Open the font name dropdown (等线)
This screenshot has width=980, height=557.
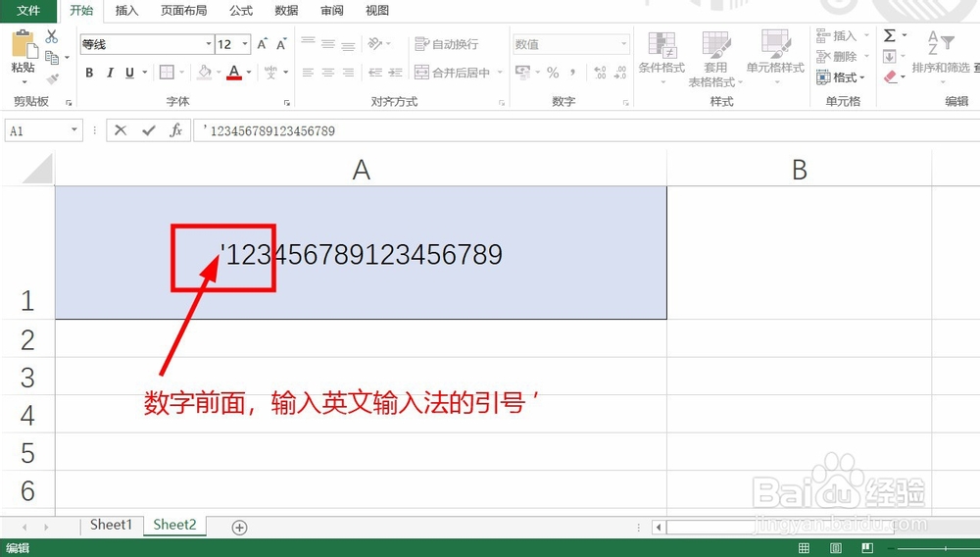coord(208,44)
